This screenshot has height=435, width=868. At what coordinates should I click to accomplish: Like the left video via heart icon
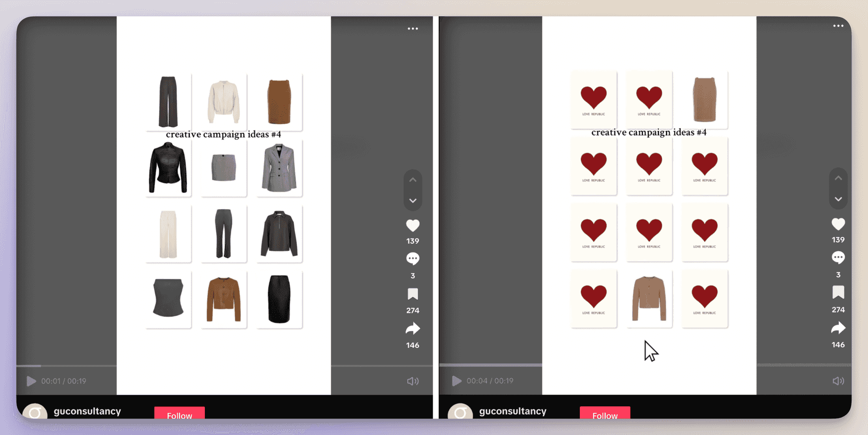(413, 226)
